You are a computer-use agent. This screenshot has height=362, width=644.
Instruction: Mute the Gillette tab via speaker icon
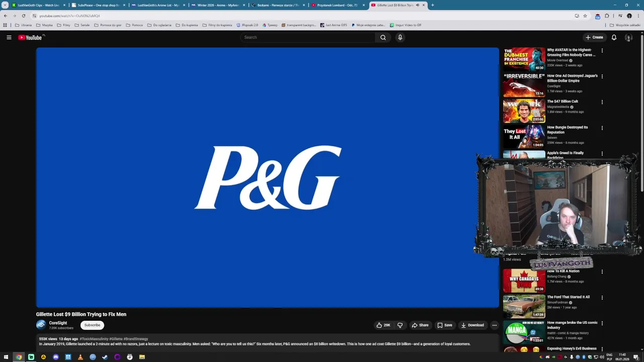pyautogui.click(x=417, y=5)
